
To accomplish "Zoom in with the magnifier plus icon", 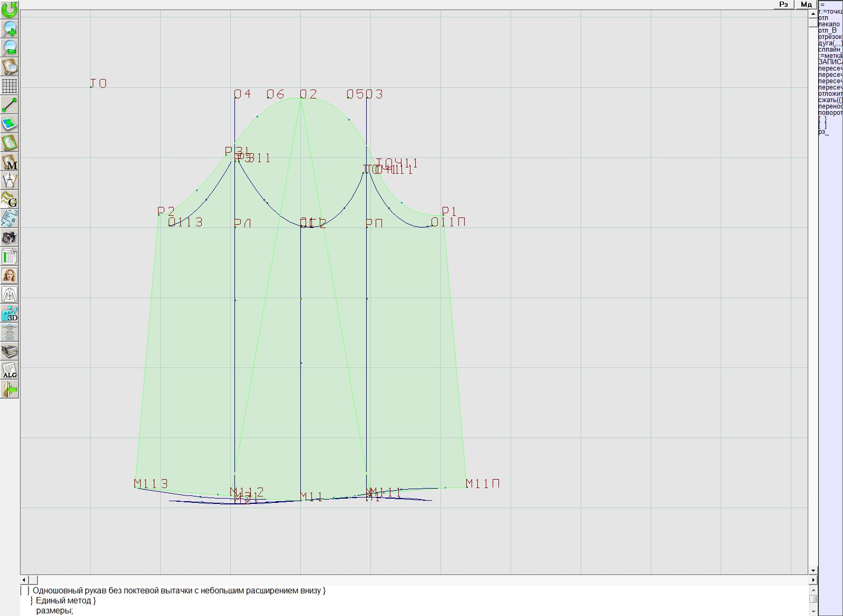I will pyautogui.click(x=9, y=28).
